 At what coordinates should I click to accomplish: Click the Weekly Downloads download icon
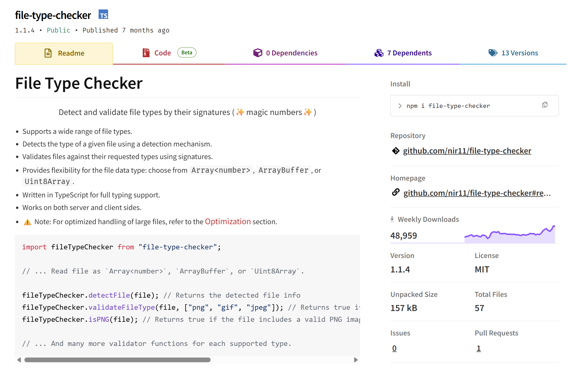coord(392,219)
